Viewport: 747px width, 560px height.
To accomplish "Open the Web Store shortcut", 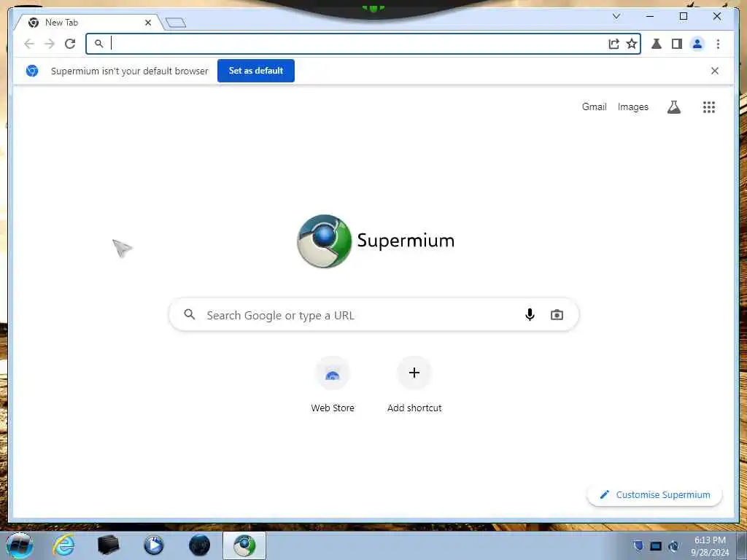I will pyautogui.click(x=333, y=384).
